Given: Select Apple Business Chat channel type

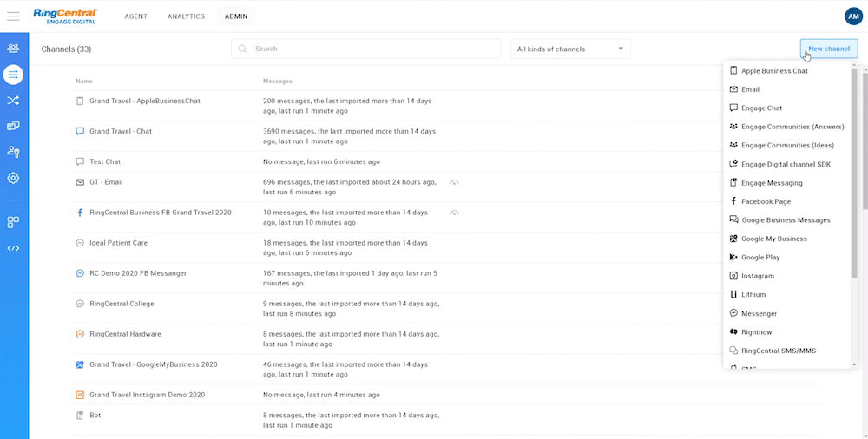Looking at the screenshot, I should (773, 71).
